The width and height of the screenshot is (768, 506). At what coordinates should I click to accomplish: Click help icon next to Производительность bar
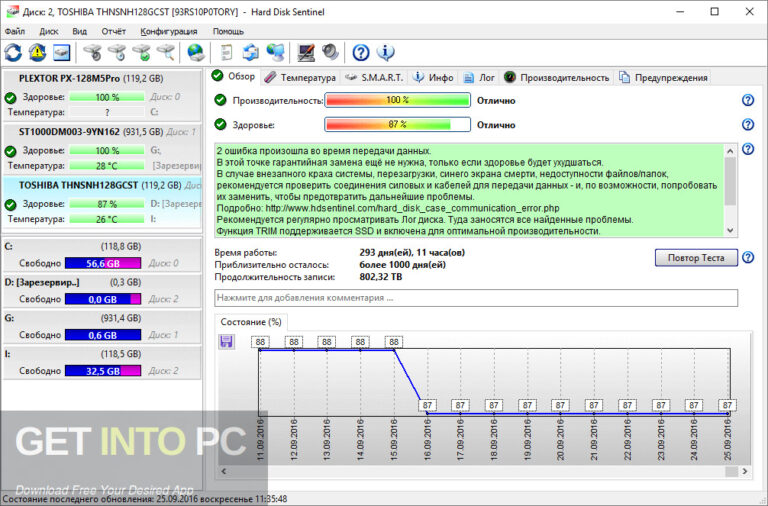pyautogui.click(x=748, y=100)
